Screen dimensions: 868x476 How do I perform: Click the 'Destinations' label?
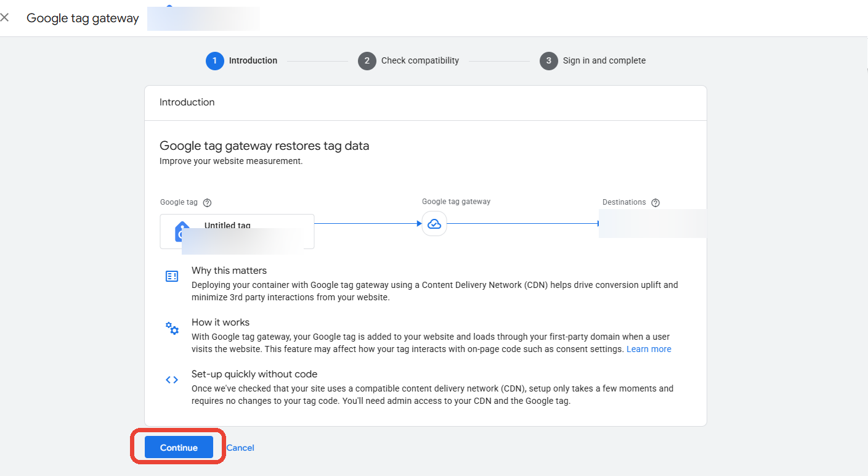tap(624, 202)
